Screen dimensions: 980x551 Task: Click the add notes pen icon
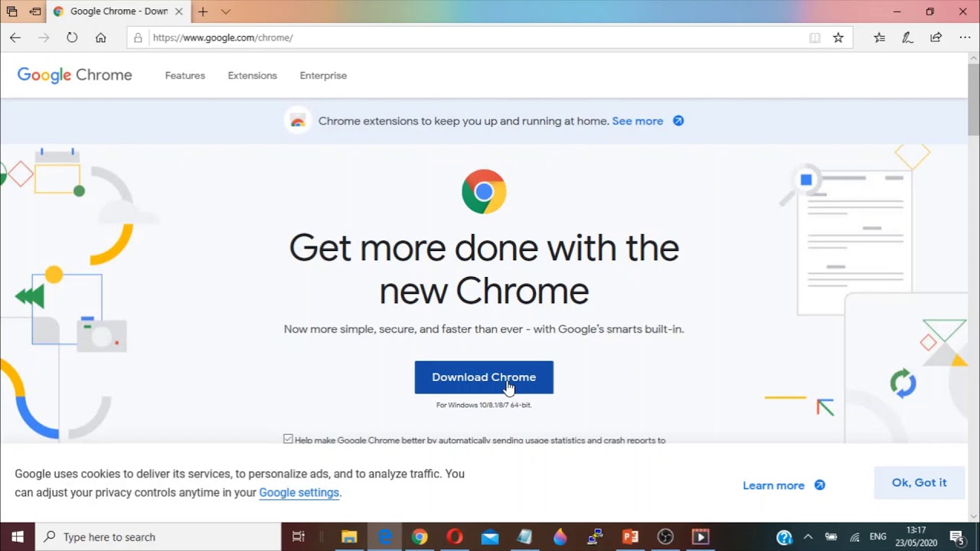[x=907, y=37]
